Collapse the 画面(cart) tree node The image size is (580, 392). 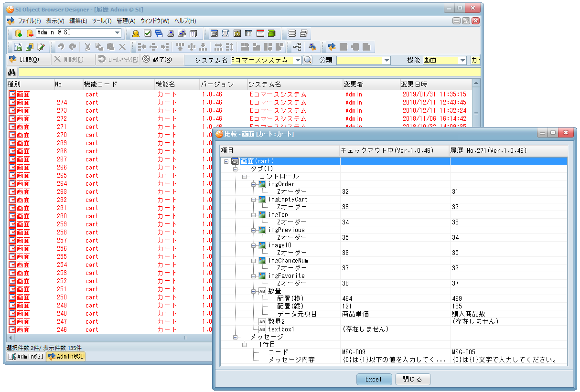tap(226, 161)
